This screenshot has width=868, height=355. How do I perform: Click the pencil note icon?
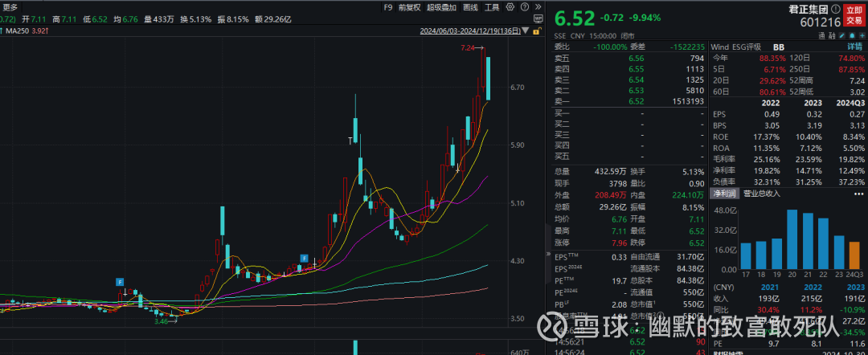coord(842,36)
